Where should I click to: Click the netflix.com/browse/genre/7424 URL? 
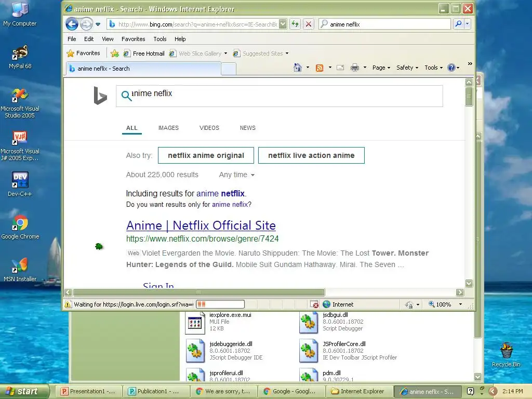[202, 239]
